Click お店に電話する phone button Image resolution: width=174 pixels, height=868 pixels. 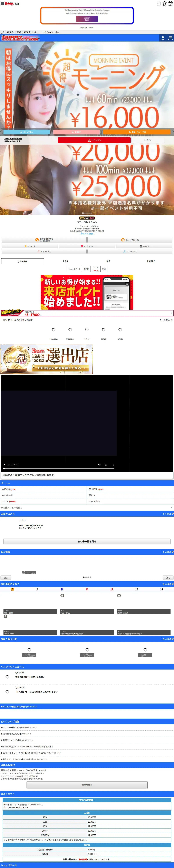[44, 240]
